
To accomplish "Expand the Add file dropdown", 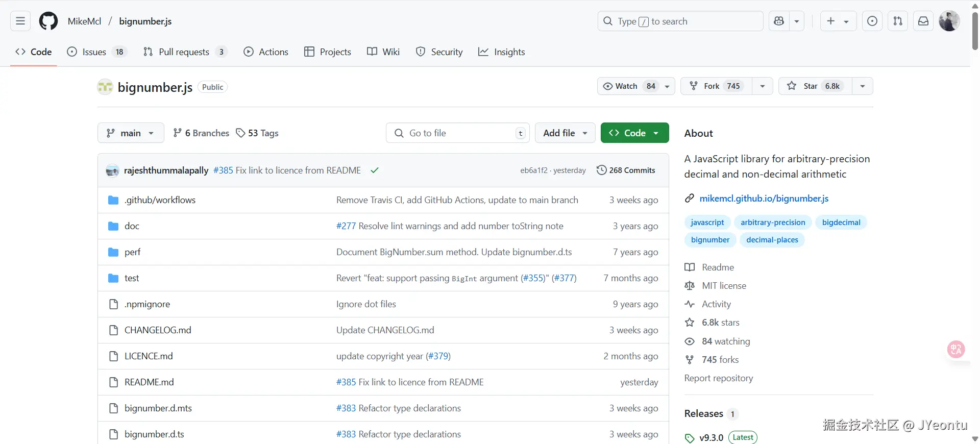I will [565, 133].
